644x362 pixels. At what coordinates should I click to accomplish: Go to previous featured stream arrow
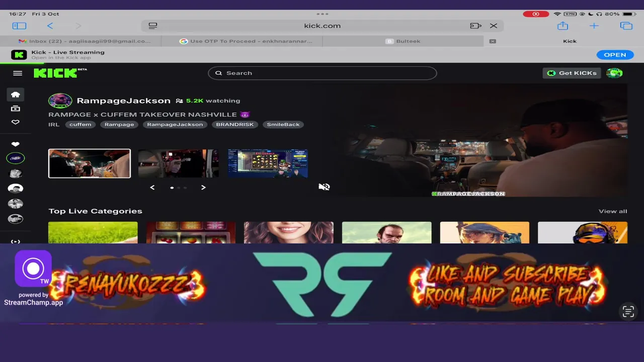pos(152,188)
